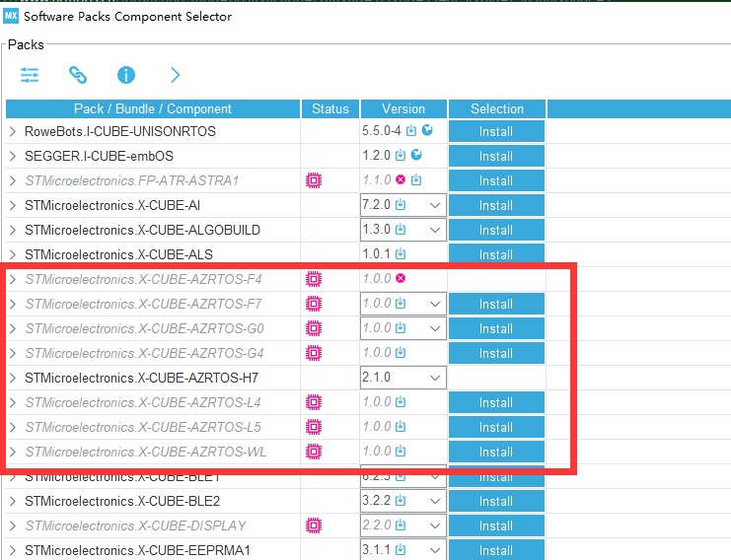Click download icon in FP-ATR-ASTRA1 row
731x560 pixels.
coord(416,179)
